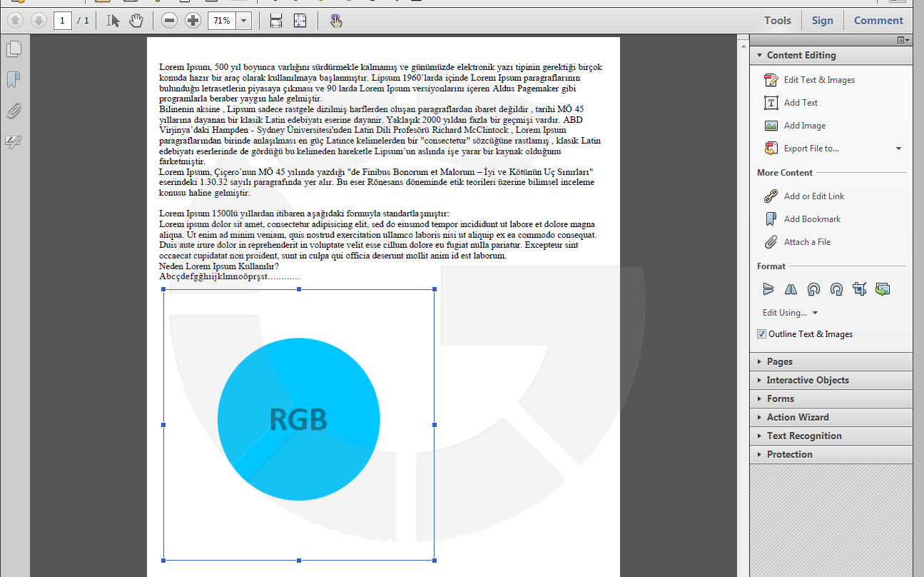Screen dimensions: 924x577
Task: Click the current page number field
Action: [x=62, y=21]
